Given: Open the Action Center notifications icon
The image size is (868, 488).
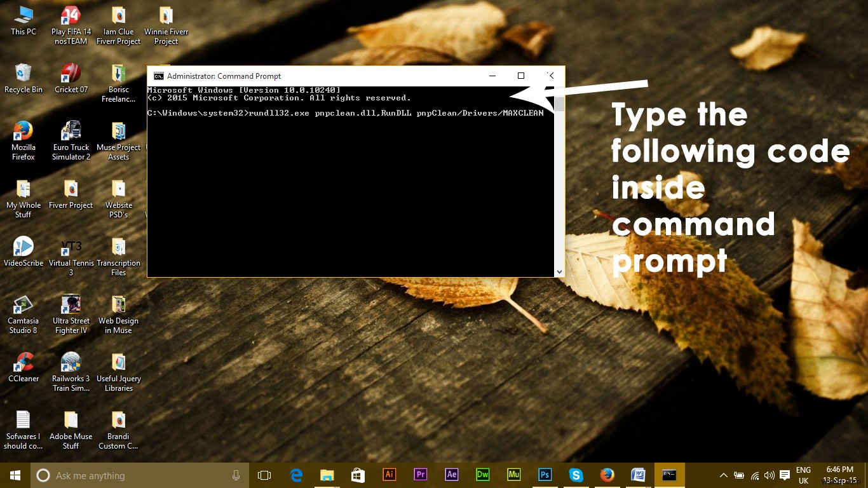Looking at the screenshot, I should coord(785,475).
